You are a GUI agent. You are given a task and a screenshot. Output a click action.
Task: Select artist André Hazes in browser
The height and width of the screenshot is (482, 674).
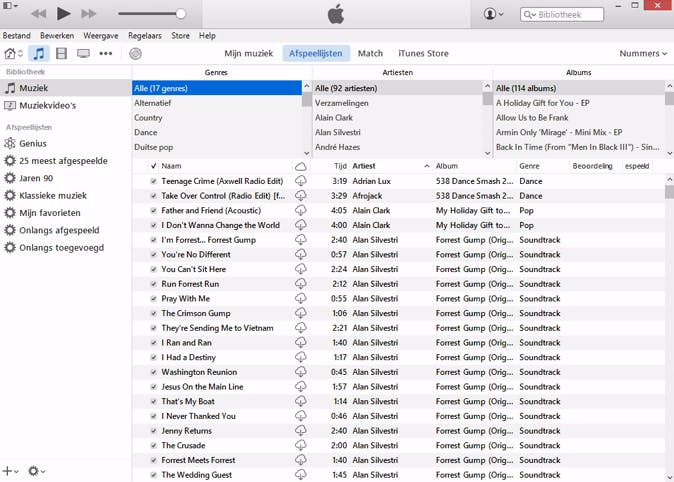tap(398, 147)
